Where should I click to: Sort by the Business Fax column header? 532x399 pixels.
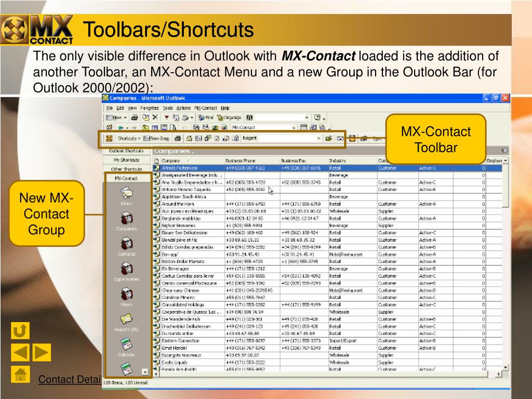click(x=304, y=161)
